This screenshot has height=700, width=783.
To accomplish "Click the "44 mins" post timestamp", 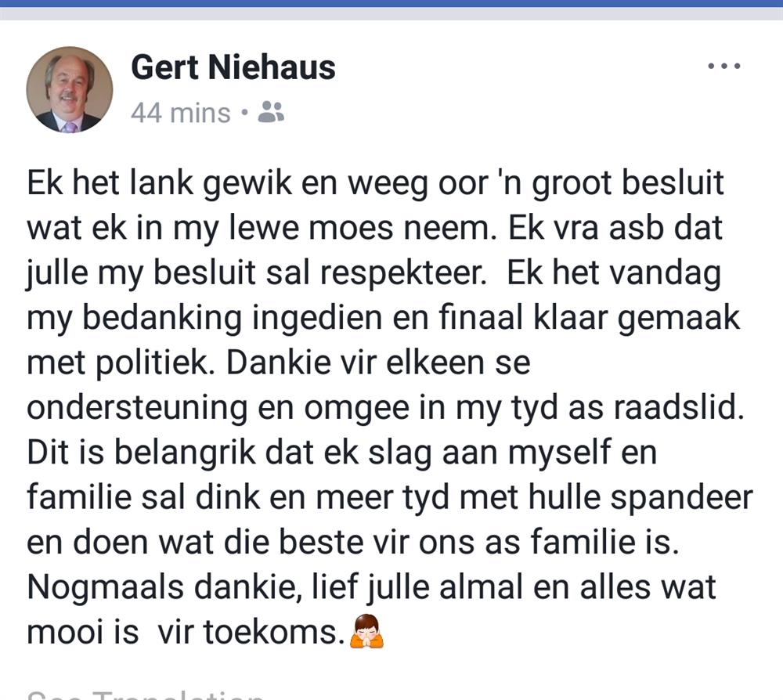I will pyautogui.click(x=181, y=112).
